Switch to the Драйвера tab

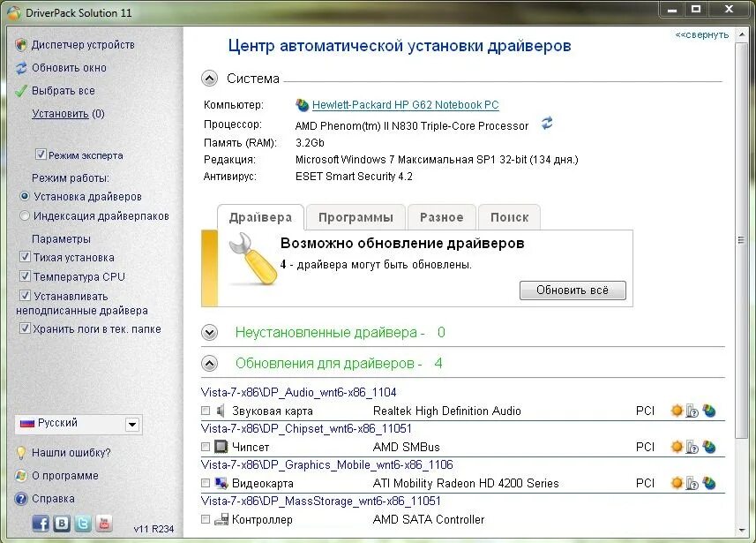pyautogui.click(x=260, y=218)
